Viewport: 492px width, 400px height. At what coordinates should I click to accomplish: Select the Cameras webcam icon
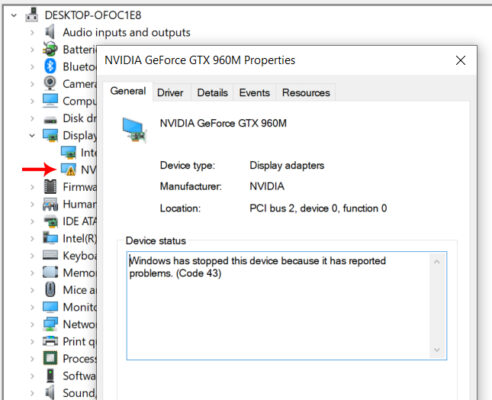pyautogui.click(x=50, y=83)
